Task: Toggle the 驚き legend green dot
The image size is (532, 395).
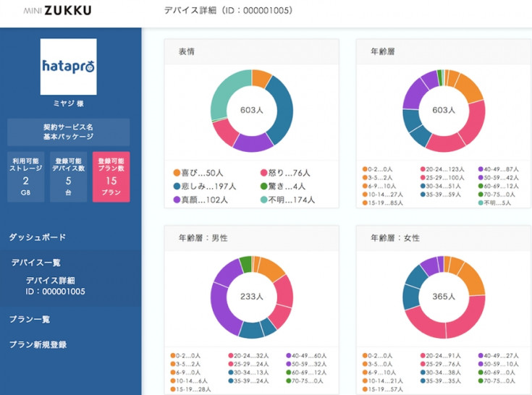Action: tap(263, 186)
